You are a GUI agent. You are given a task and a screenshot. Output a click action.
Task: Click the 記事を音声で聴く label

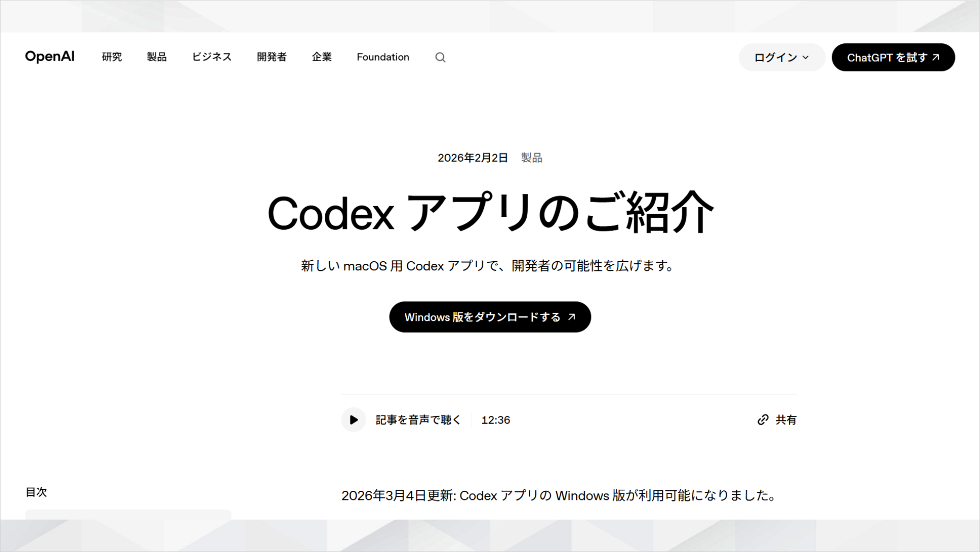[x=418, y=420]
